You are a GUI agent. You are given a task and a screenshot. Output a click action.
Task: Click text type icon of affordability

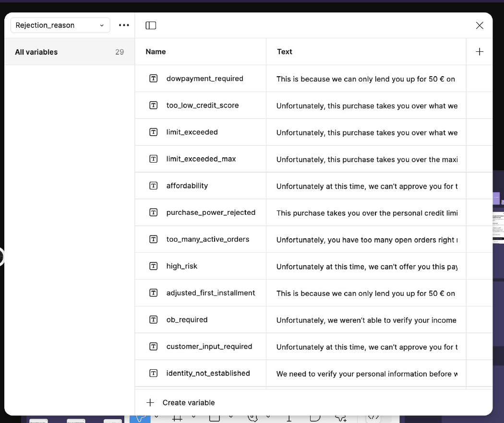pyautogui.click(x=153, y=186)
